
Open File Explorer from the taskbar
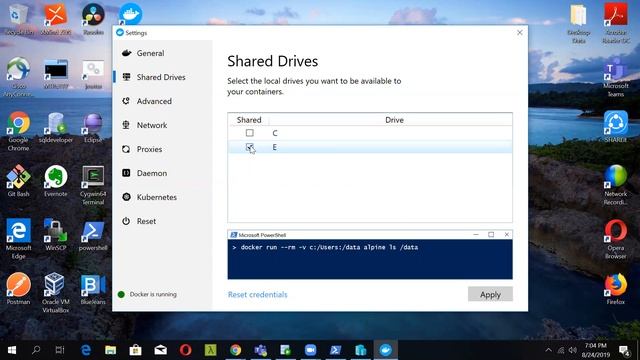coord(110,350)
